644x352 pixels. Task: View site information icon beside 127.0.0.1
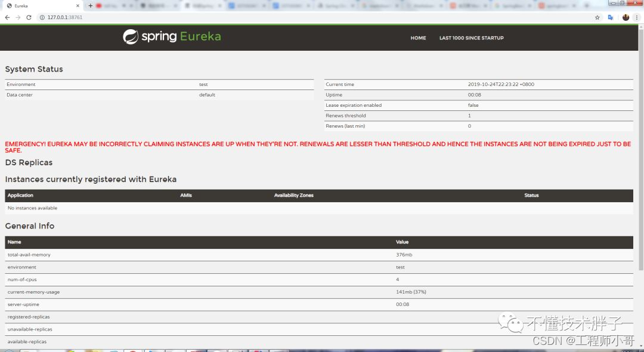tap(42, 17)
